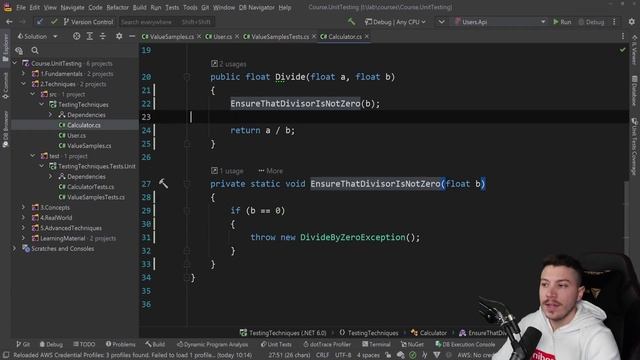This screenshot has width=640, height=360.
Task: Open the Version Control widget
Action: [x=88, y=22]
